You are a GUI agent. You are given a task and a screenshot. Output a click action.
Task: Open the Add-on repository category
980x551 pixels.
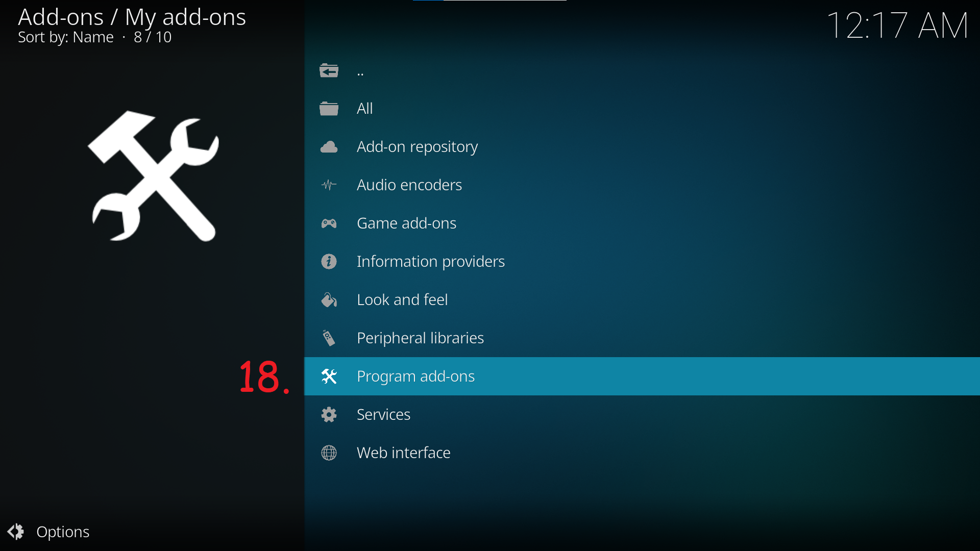click(x=642, y=147)
